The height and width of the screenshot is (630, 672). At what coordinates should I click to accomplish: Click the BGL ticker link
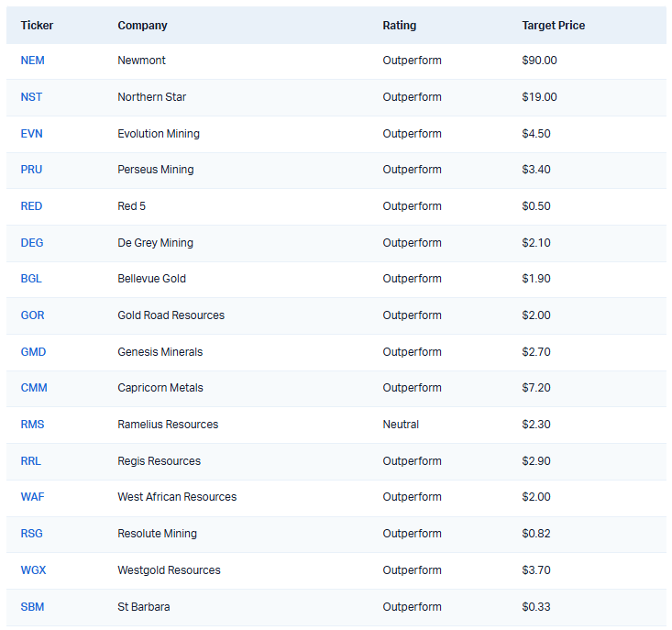(32, 279)
